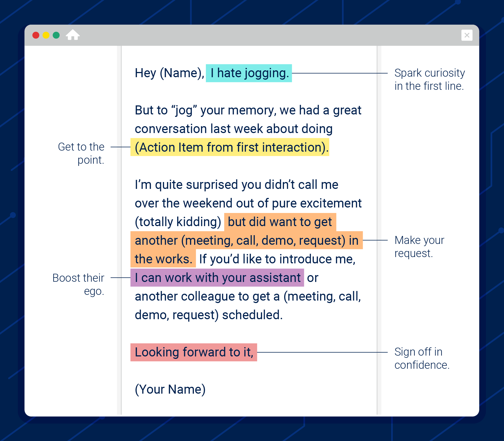Click the yellow traffic-light dot
Viewport: 504px width, 441px height.
point(46,35)
